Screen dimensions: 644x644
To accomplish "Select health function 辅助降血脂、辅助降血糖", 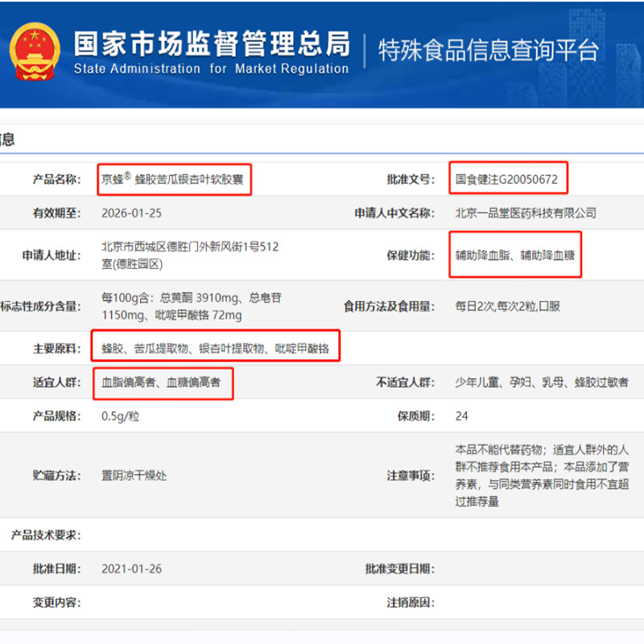I will point(515,255).
